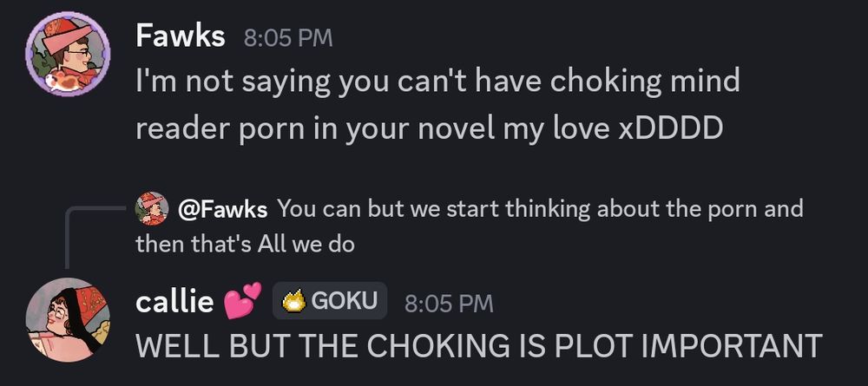The height and width of the screenshot is (386, 868).
Task: Click the @Fawks mention in reply
Action: pos(222,210)
